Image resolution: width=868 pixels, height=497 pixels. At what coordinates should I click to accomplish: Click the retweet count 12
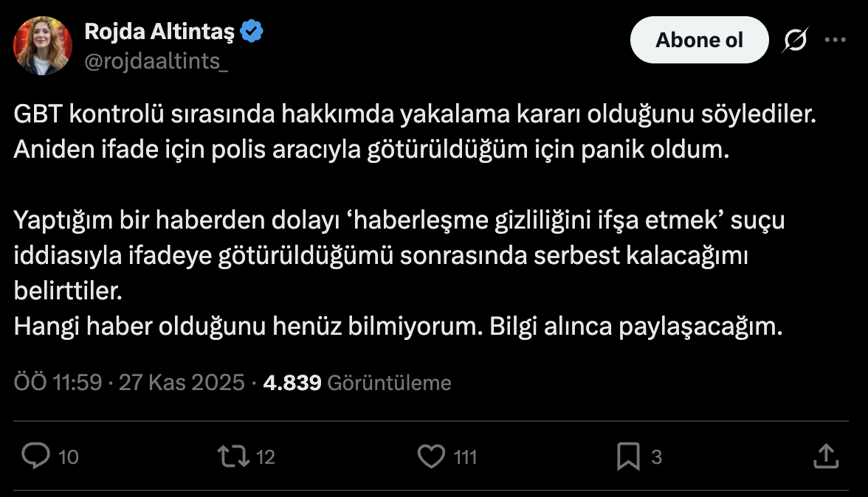(x=265, y=456)
